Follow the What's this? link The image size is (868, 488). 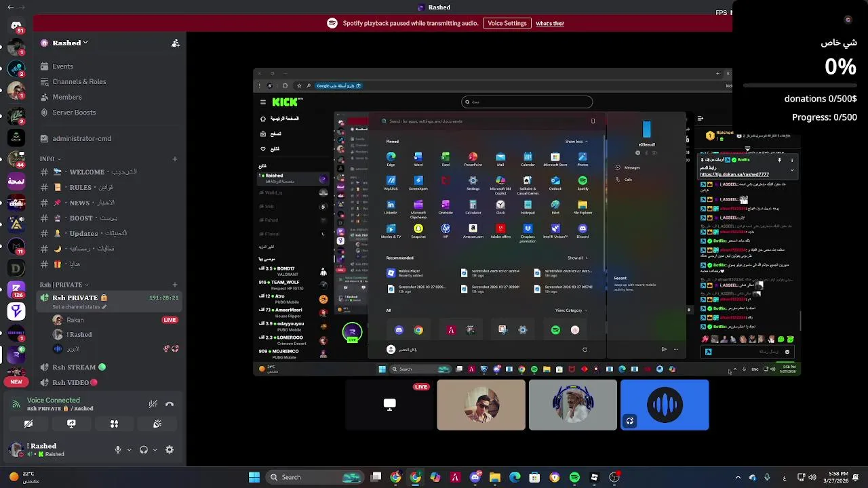tap(550, 24)
